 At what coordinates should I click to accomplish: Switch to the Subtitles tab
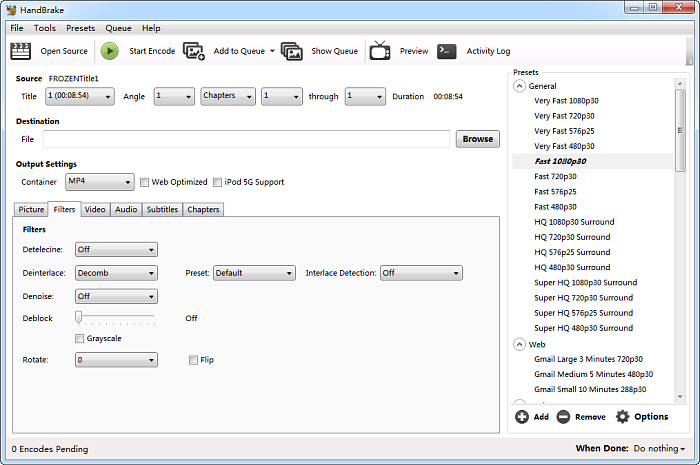click(162, 209)
